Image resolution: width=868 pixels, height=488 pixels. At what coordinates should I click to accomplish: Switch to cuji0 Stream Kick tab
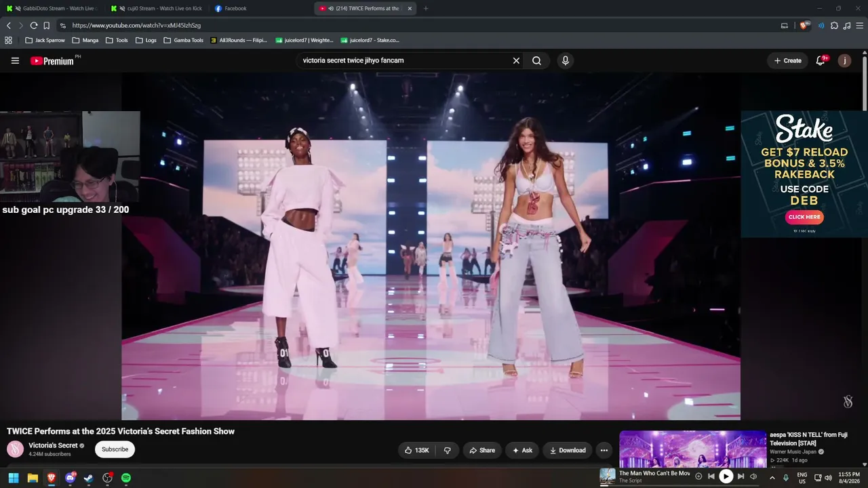[x=157, y=9]
